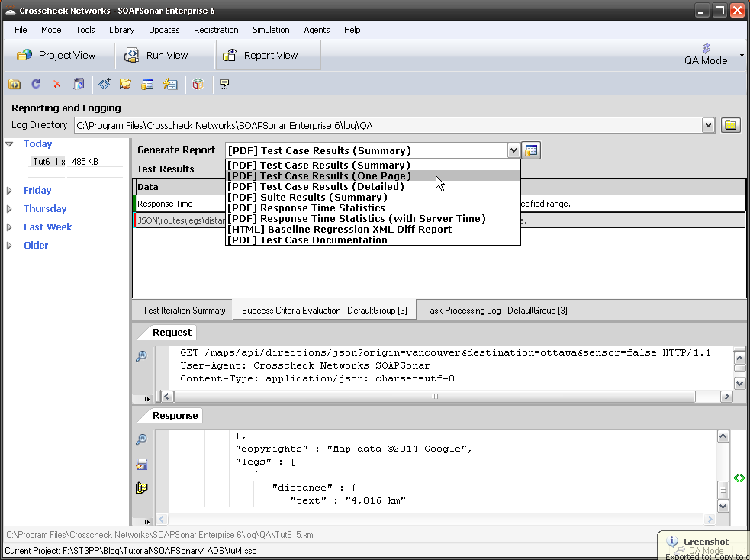Open the Tools menu
The width and height of the screenshot is (750, 560).
pyautogui.click(x=85, y=30)
